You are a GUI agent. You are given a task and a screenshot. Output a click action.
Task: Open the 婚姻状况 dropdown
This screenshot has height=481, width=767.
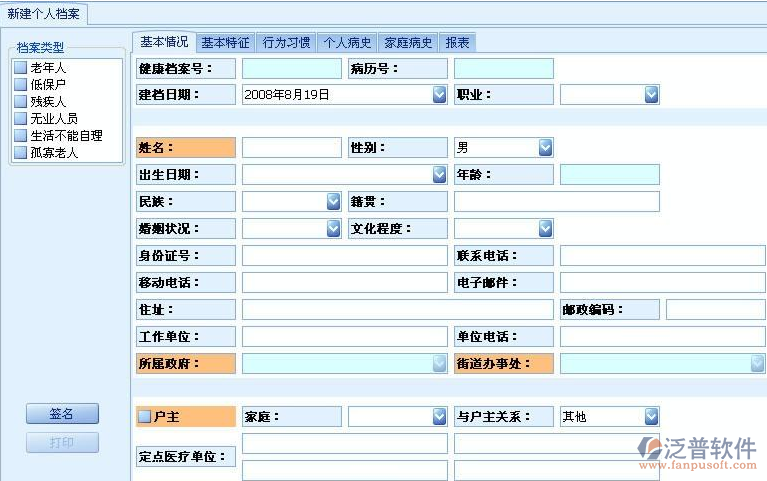tap(333, 228)
